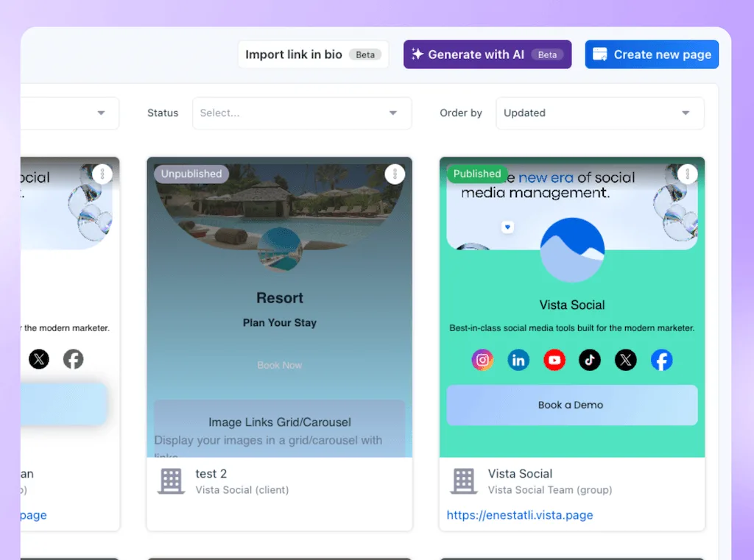
Task: Click the X icon on Vista Social card
Action: click(x=626, y=360)
